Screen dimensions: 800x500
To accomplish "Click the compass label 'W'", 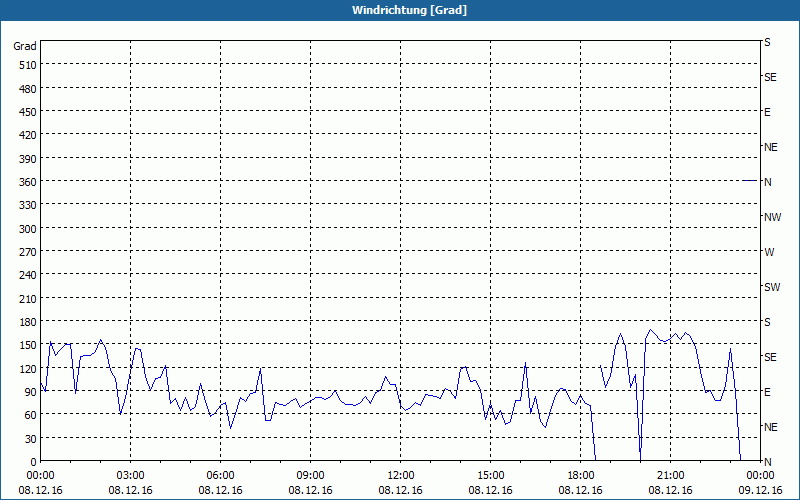I will coord(769,252).
